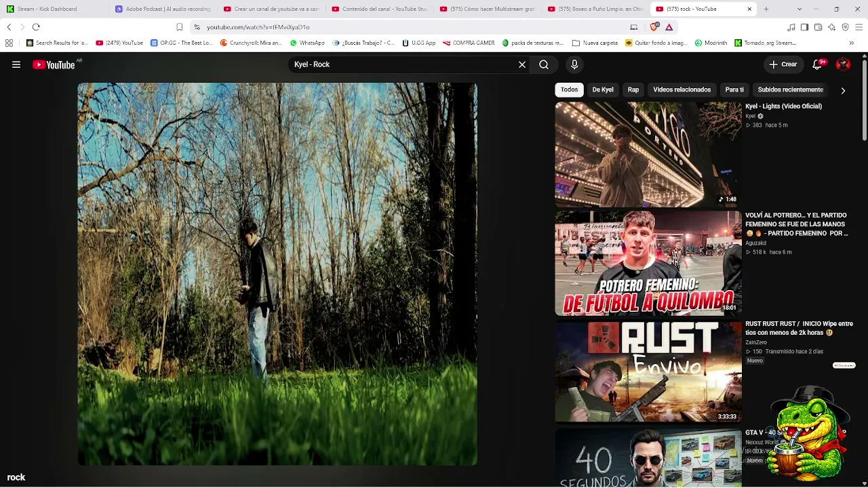Switch to the 'Stream - Kick Dashboard' tab
868x488 pixels.
click(56, 9)
